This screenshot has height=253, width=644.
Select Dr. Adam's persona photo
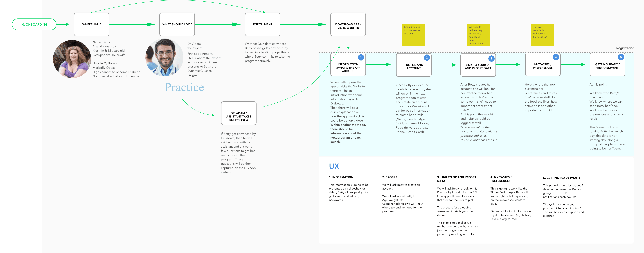(x=164, y=57)
